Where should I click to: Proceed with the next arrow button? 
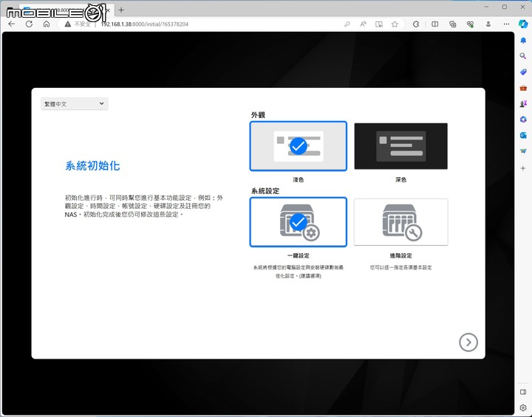[468, 342]
